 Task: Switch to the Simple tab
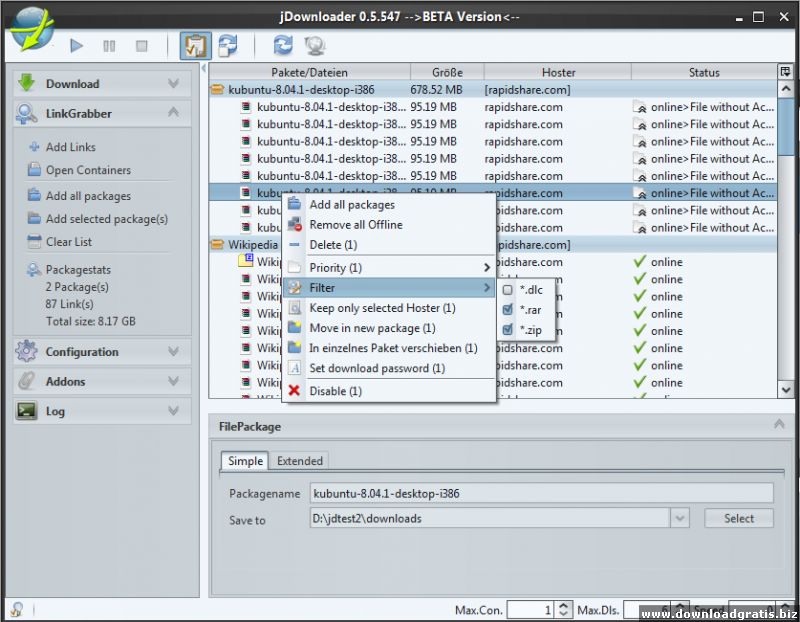245,461
